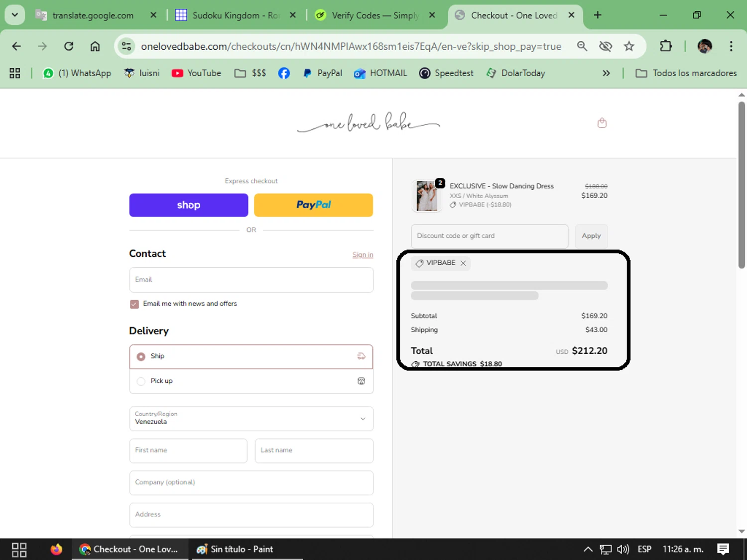Click the Slow Dancing Dress product thumbnail
This screenshot has width=747, height=560.
[427, 196]
